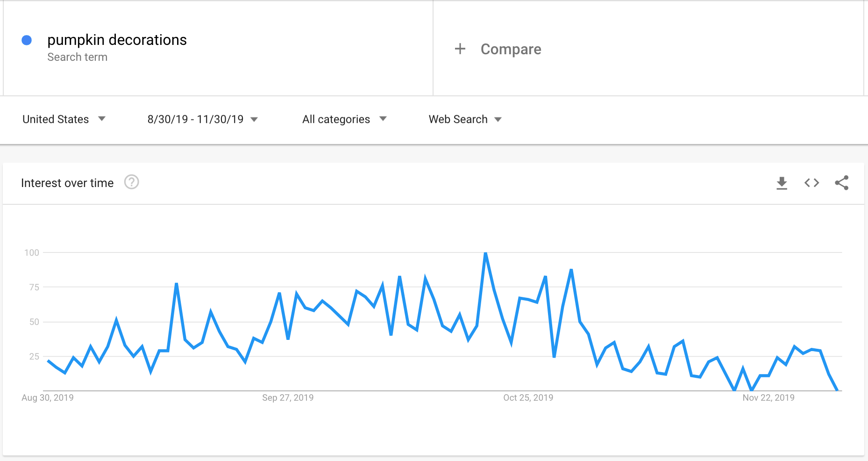Click the plus icon next to Compare
The height and width of the screenshot is (461, 868).
pos(460,49)
